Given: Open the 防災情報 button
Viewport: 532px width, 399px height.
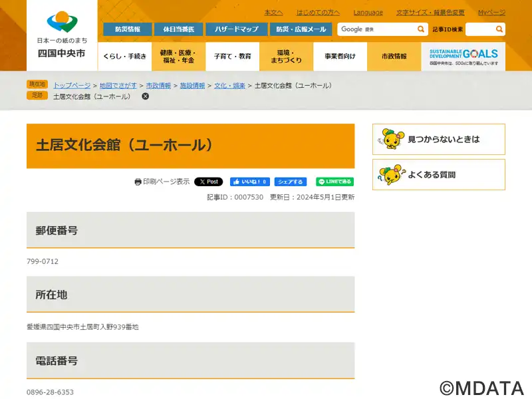Looking at the screenshot, I should [x=128, y=29].
